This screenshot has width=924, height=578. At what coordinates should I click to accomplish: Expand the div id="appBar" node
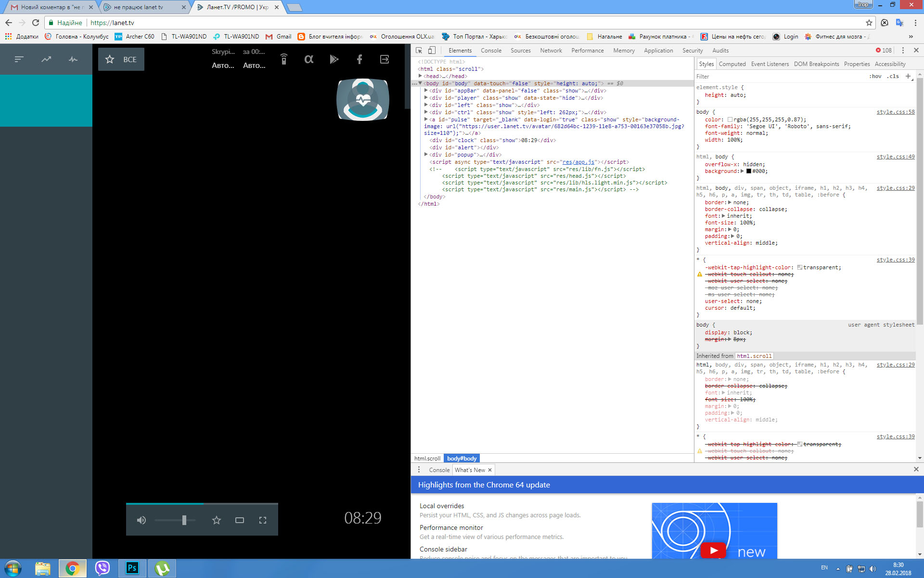[426, 91]
